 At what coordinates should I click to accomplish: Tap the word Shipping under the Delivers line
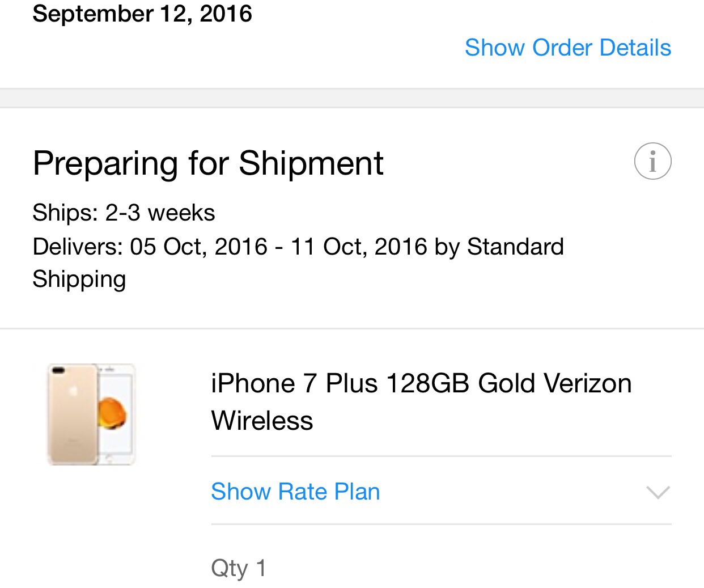(79, 280)
